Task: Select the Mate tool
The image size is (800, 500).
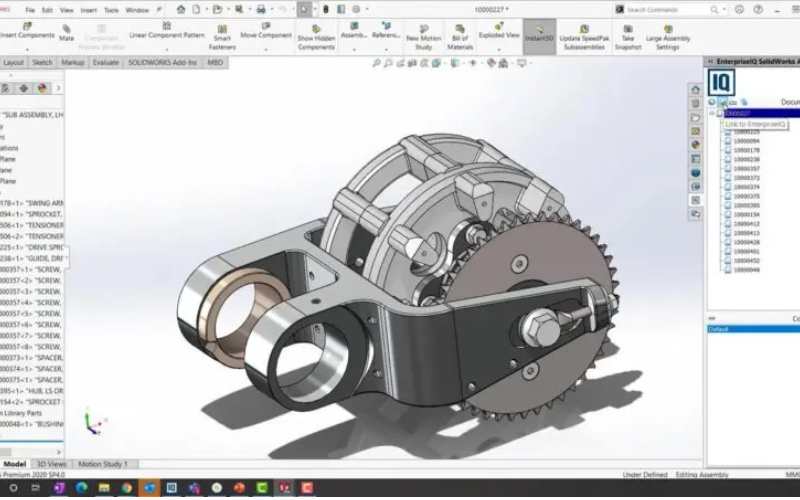Action: point(66,32)
